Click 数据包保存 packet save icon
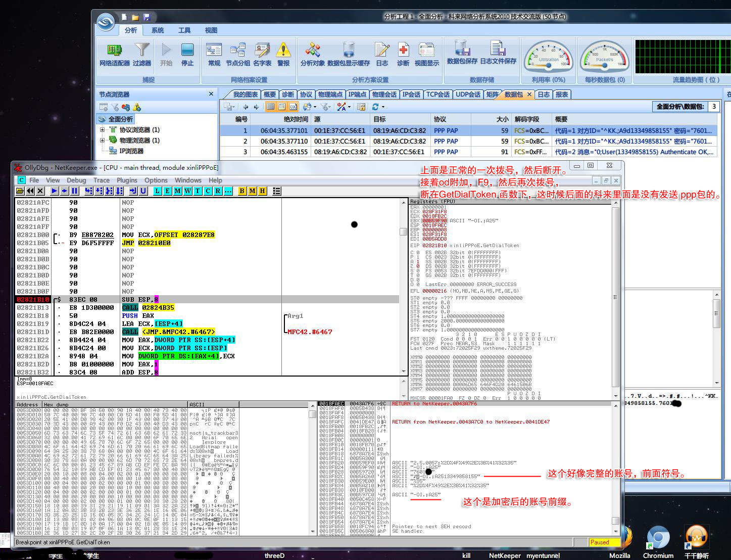The width and height of the screenshot is (731, 560). coord(462,53)
